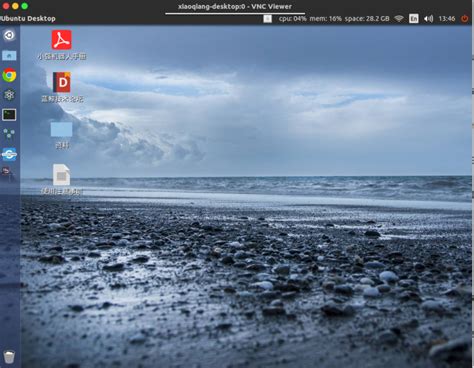Viewport: 474px width, 368px height.
Task: Click the white square panel indicator
Action: pyautogui.click(x=268, y=19)
